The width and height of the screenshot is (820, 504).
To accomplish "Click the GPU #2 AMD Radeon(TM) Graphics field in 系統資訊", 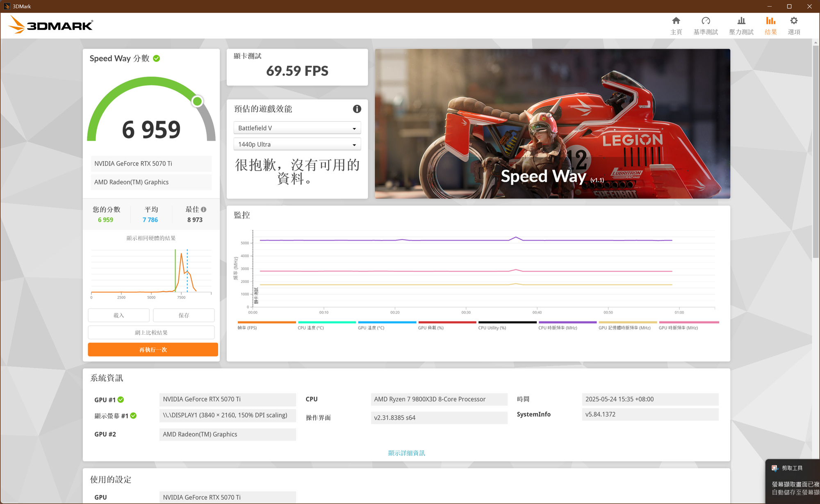I will point(228,434).
